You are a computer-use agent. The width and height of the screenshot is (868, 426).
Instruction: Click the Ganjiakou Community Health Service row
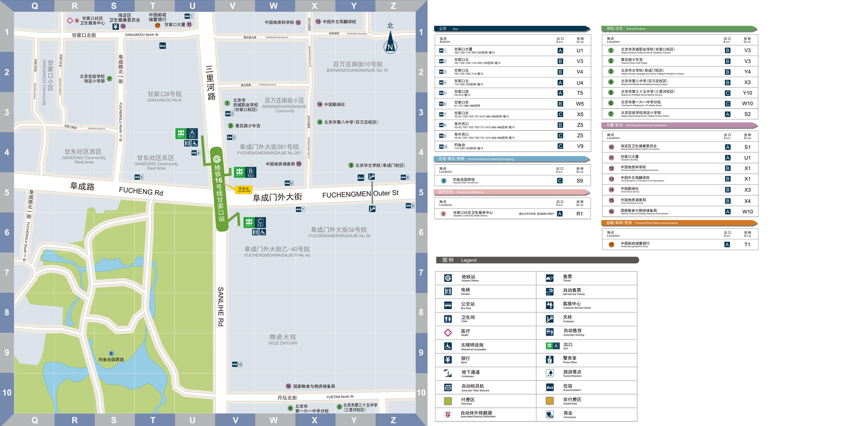(x=512, y=214)
